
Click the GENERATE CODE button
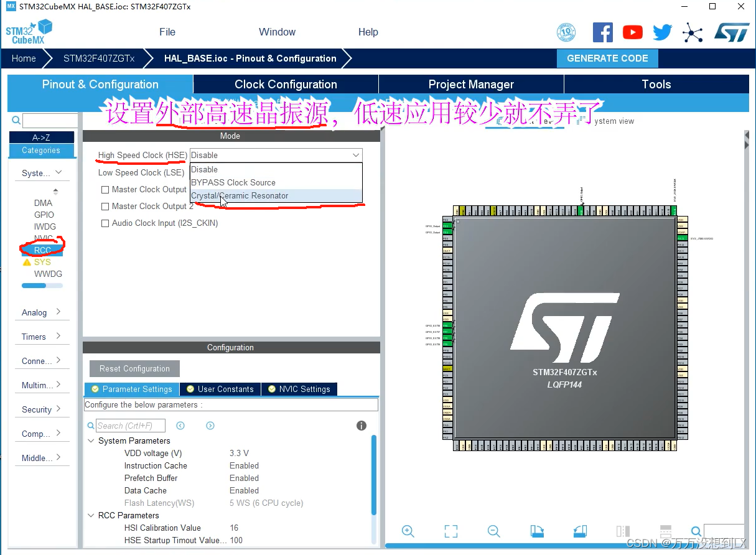click(x=607, y=58)
